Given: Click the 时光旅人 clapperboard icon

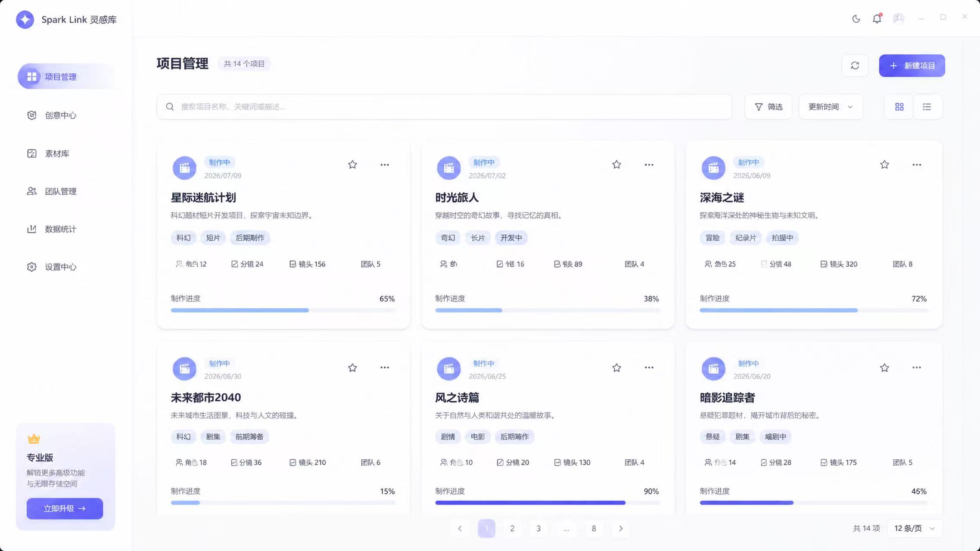Looking at the screenshot, I should pos(449,168).
